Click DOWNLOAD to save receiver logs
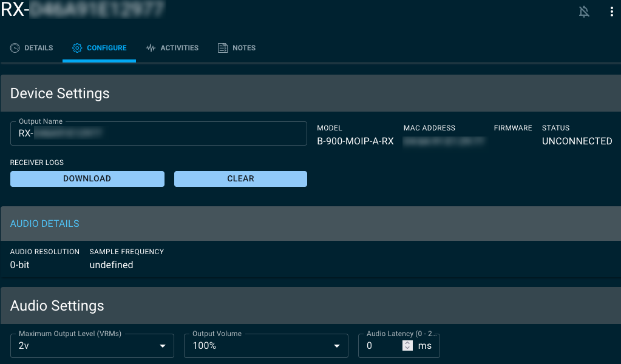The height and width of the screenshot is (364, 621). 87,178
